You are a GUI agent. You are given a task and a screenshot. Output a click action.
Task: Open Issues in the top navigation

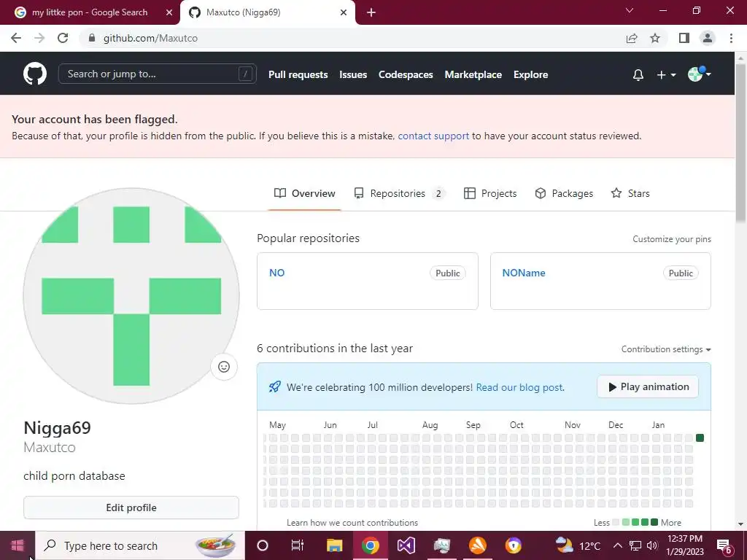pos(353,75)
